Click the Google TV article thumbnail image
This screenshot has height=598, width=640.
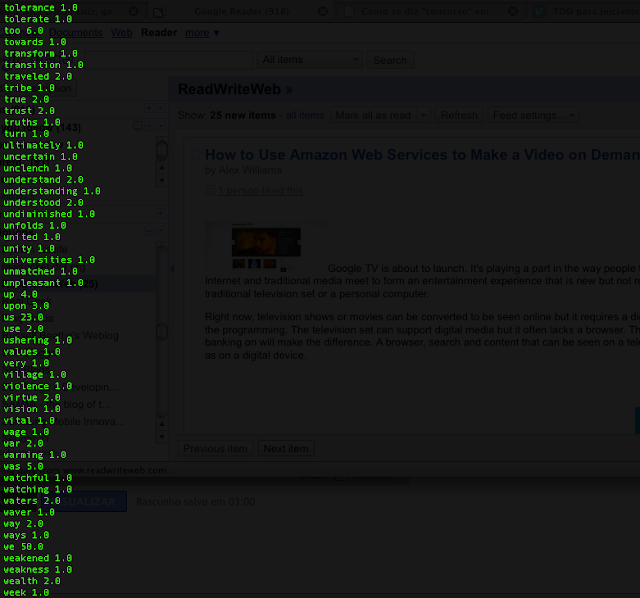(266, 247)
